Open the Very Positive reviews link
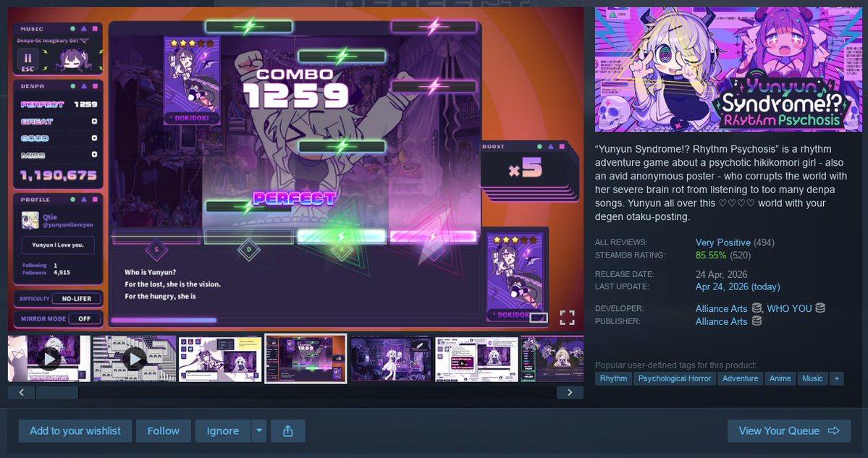868x458 pixels. (723, 242)
